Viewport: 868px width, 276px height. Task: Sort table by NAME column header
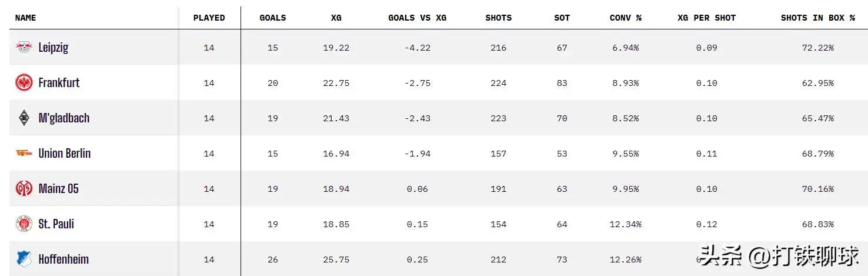[x=25, y=18]
